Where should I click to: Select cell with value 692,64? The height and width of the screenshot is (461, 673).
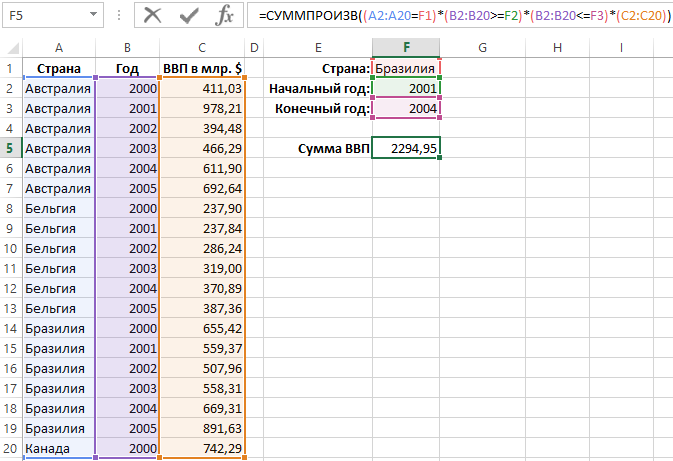pos(202,188)
